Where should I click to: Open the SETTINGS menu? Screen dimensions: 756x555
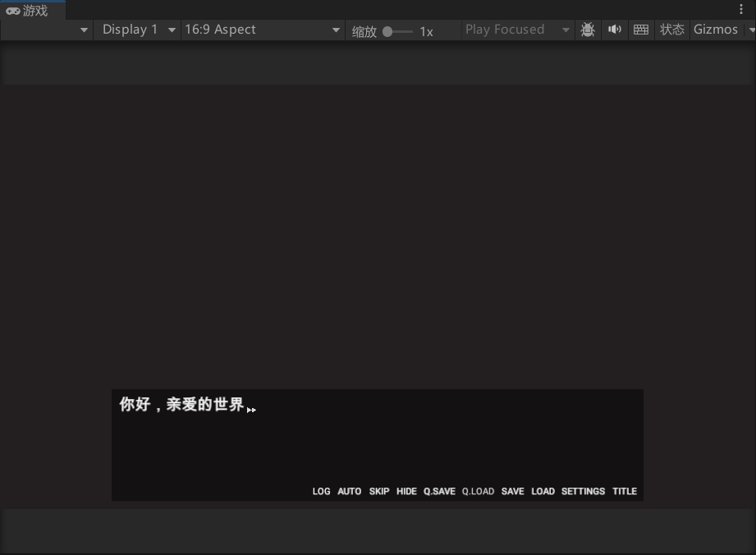click(x=583, y=491)
